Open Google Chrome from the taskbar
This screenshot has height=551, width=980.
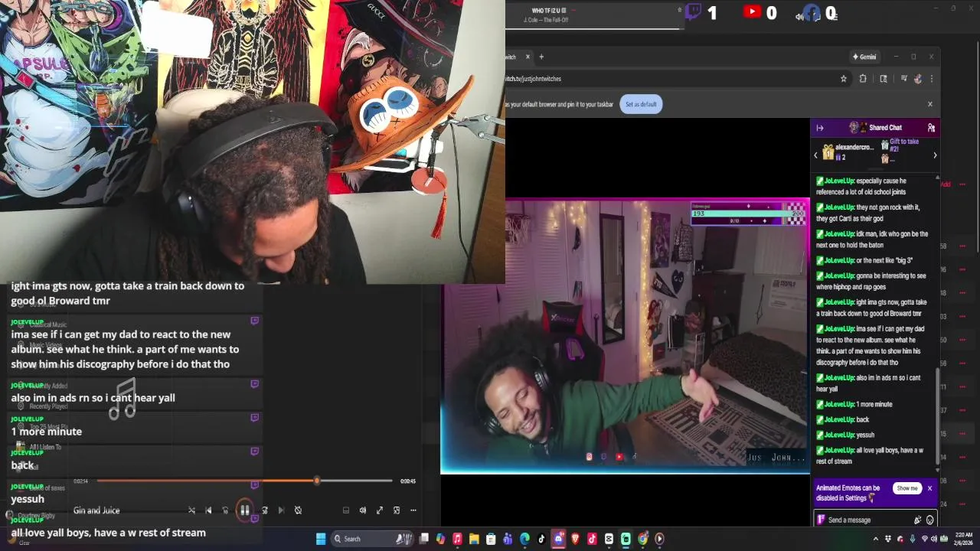pyautogui.click(x=642, y=539)
